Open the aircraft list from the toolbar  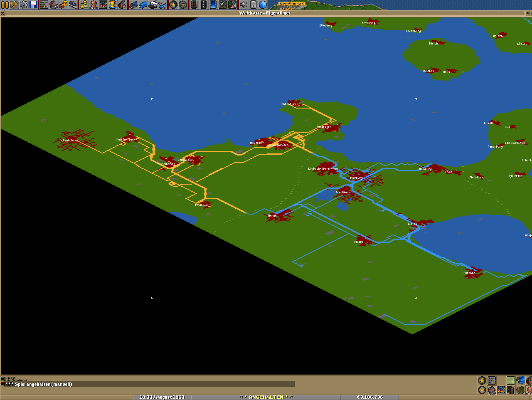click(162, 5)
